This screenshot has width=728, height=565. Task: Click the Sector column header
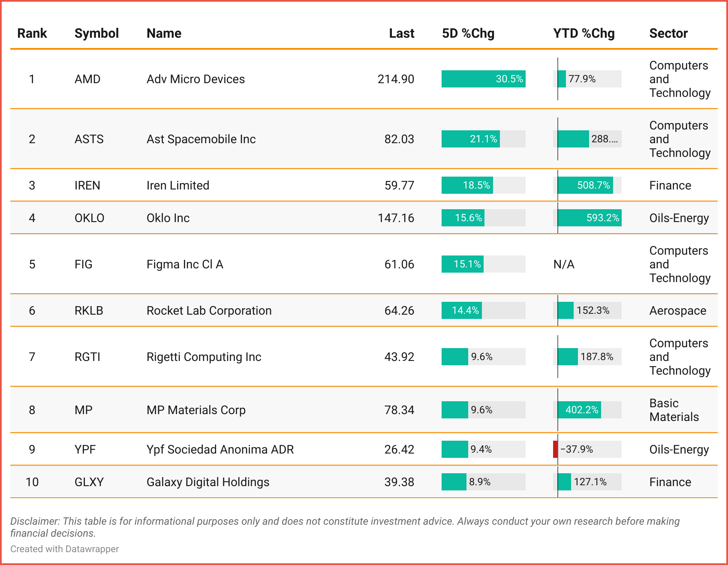[668, 33]
